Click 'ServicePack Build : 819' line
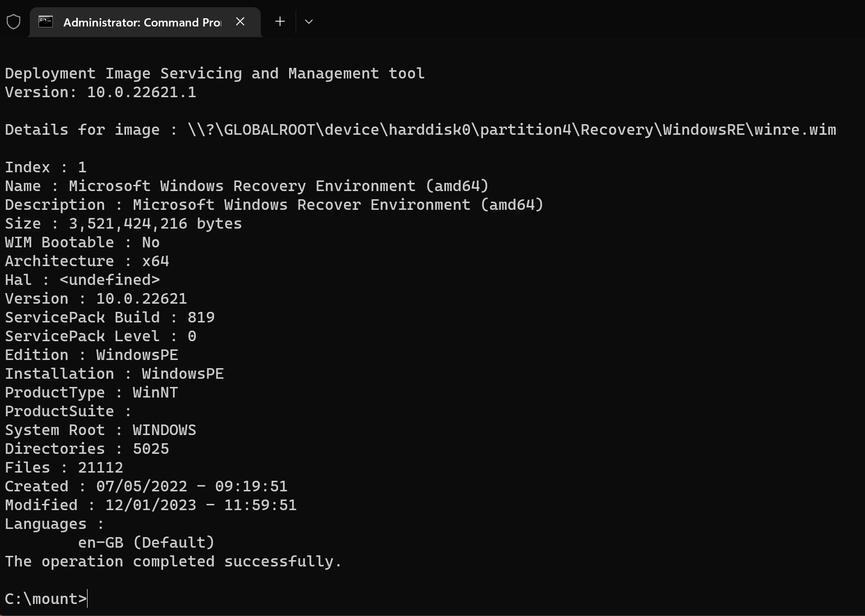Viewport: 865px width, 616px height. (x=110, y=318)
